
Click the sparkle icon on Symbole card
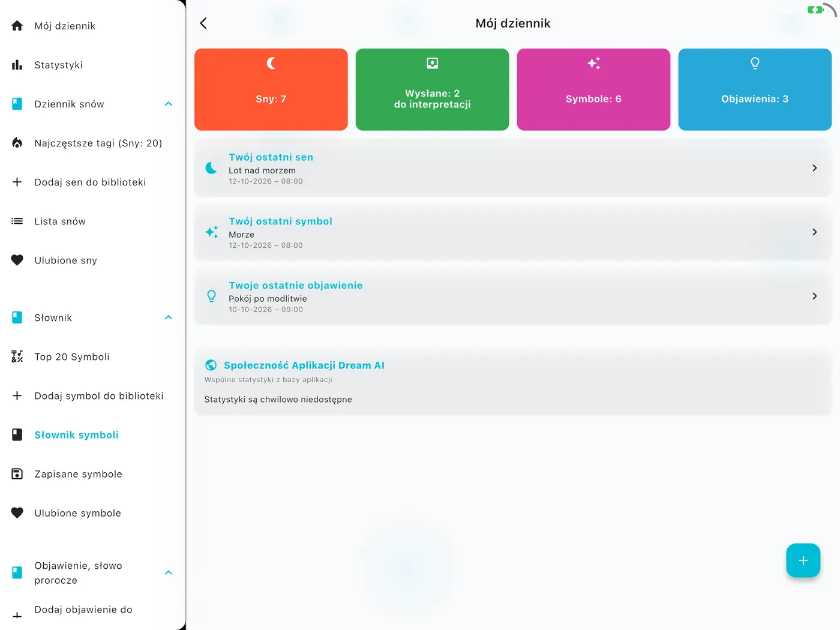pos(594,63)
